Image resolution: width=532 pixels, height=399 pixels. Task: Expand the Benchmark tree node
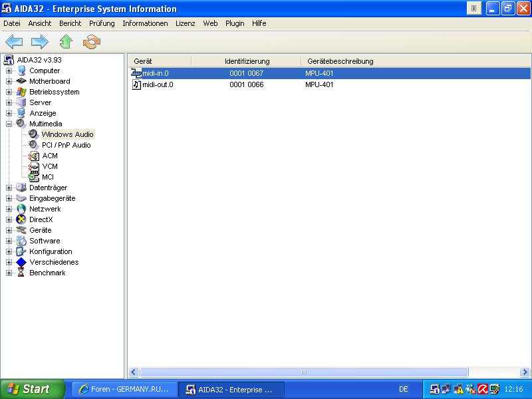pos(9,273)
